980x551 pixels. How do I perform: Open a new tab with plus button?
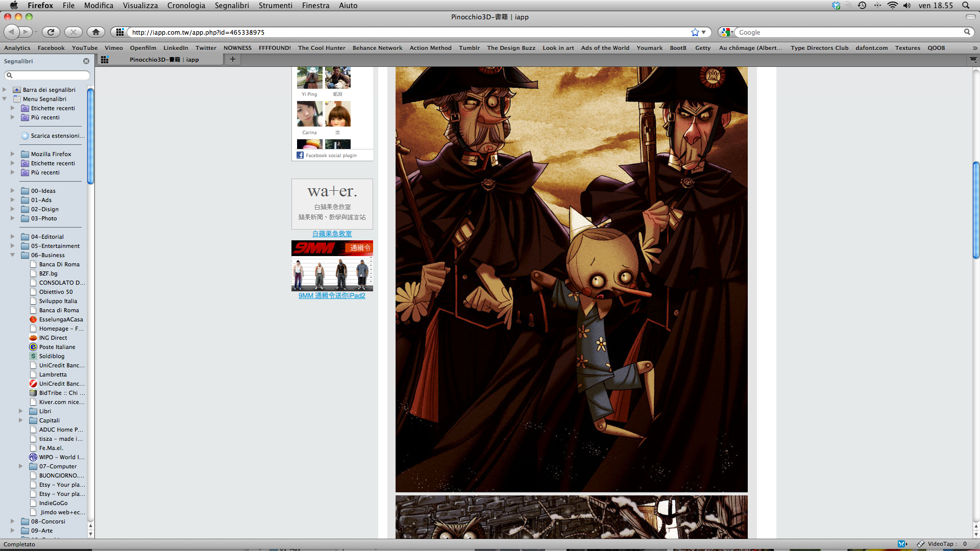click(233, 59)
